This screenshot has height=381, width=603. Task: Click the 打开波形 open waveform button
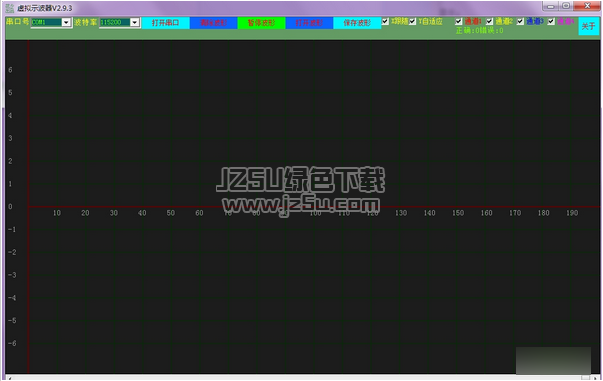(x=309, y=23)
